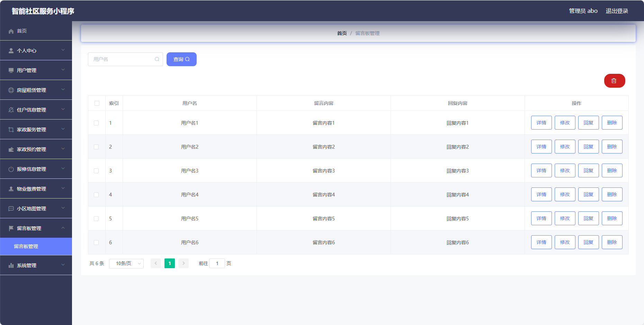Expand the 个人中心 chevron

coord(63,50)
